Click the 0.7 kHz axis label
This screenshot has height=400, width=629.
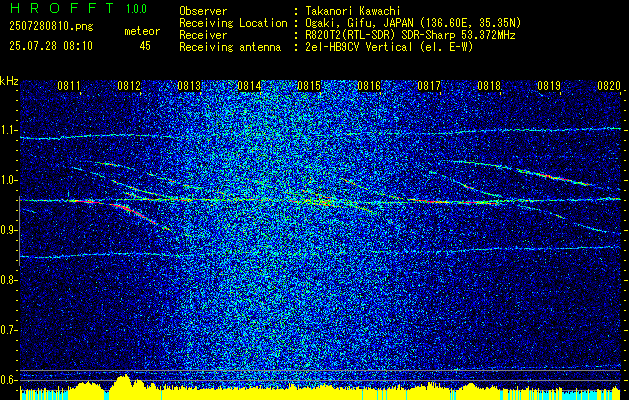(x=8, y=330)
